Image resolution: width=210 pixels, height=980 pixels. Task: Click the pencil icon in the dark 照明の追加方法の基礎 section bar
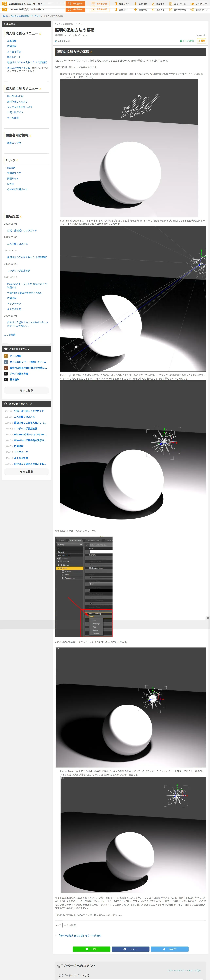(91, 52)
